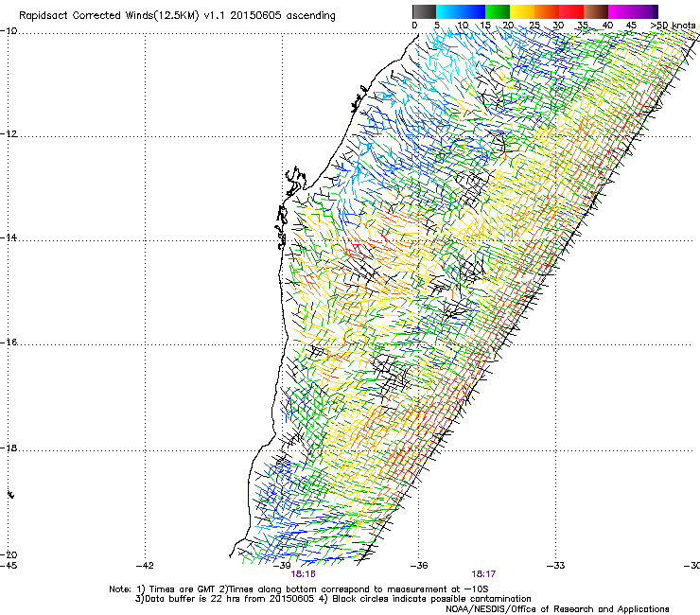Select the dark purple 45-50 knots swatch
The width and height of the screenshot is (700, 615).
click(x=645, y=11)
